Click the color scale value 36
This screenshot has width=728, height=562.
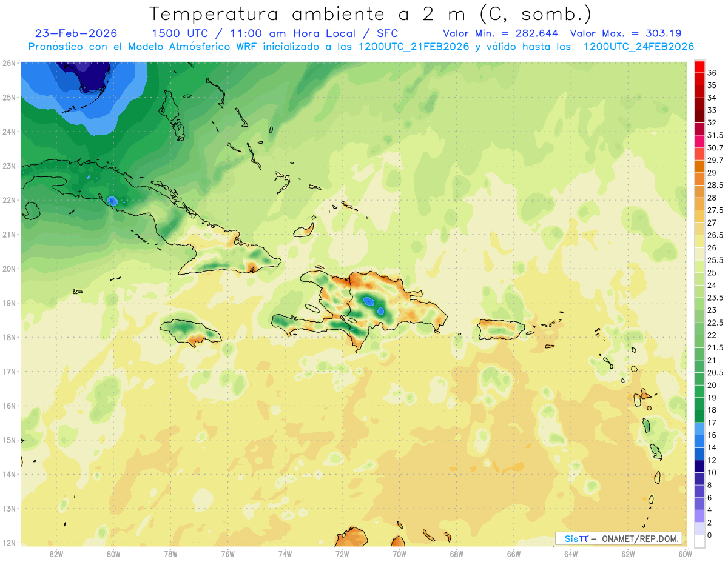pos(712,73)
